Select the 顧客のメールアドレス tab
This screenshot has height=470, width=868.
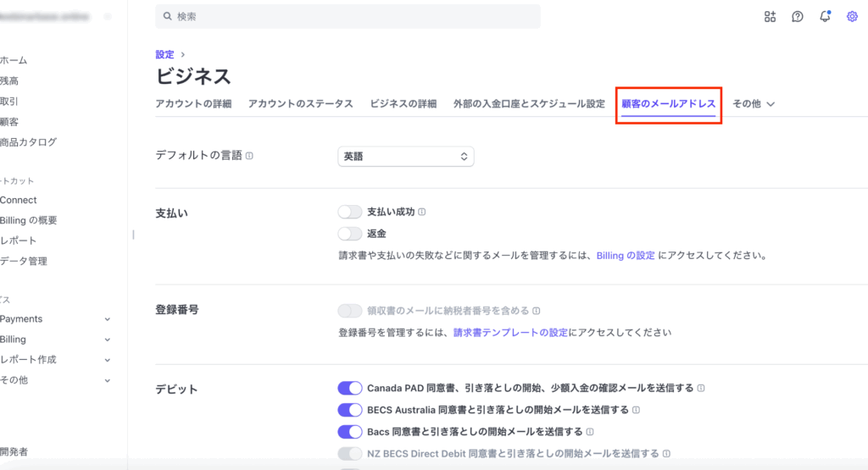tap(668, 104)
